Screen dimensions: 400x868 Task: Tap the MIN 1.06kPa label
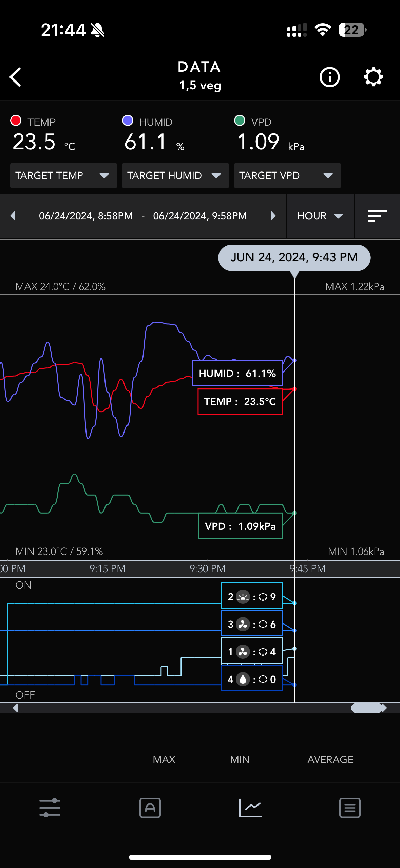pyautogui.click(x=356, y=551)
